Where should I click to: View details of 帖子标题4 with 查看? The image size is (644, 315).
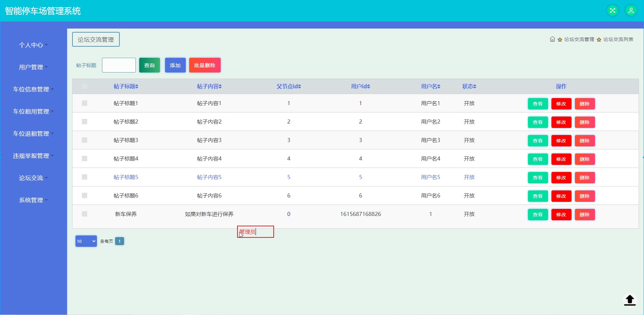pyautogui.click(x=538, y=159)
